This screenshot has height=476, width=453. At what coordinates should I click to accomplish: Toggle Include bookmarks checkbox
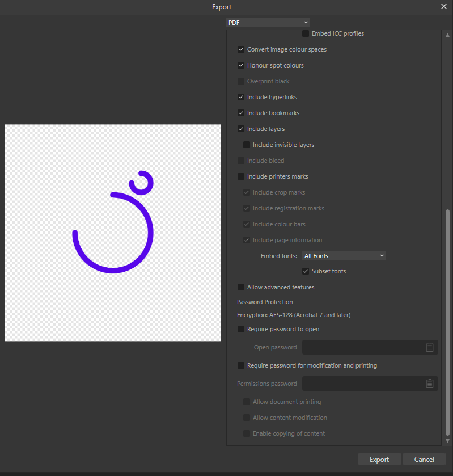click(241, 113)
